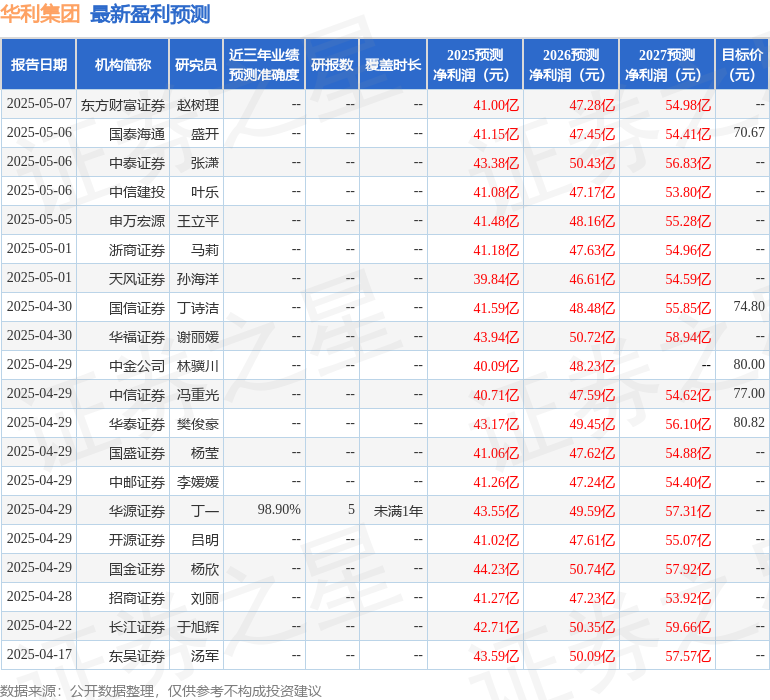Viewport: 770px width, 700px height.
Task: Click analyst name 赵树理
Action: (x=198, y=105)
